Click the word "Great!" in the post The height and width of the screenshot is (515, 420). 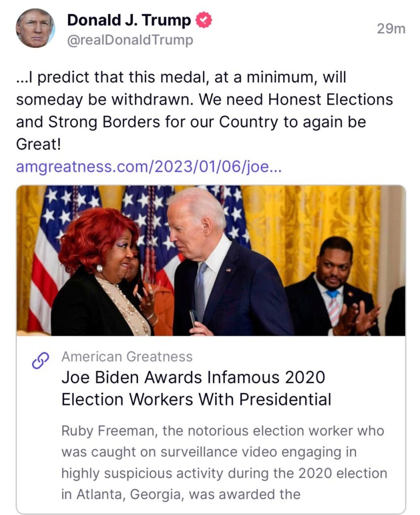(x=39, y=144)
